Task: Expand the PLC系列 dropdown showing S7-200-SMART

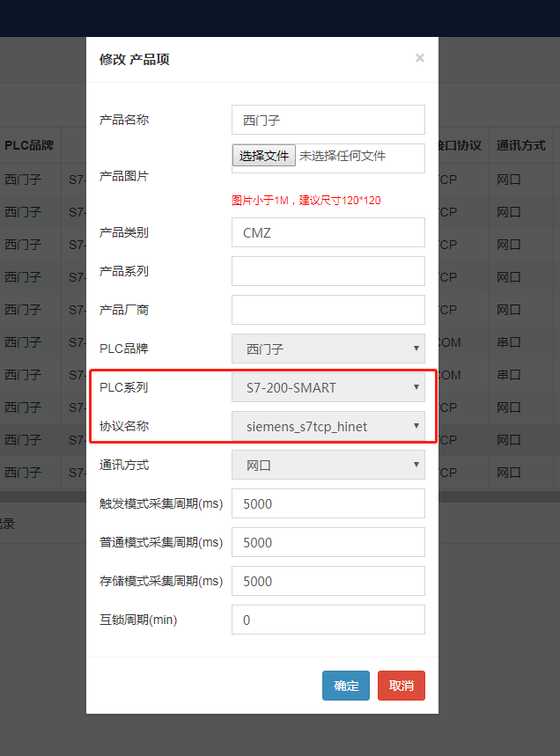Action: pyautogui.click(x=328, y=387)
